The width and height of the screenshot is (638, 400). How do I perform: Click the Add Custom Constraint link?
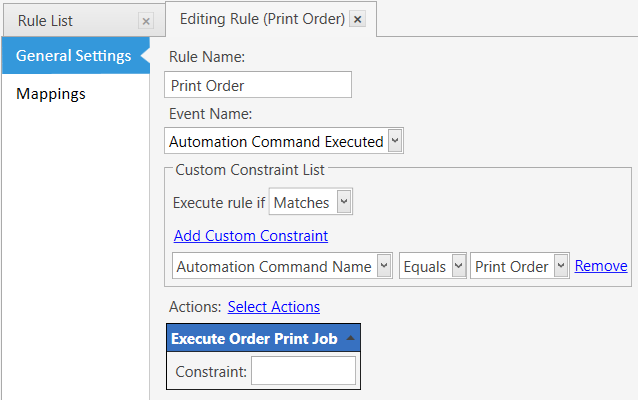point(251,236)
